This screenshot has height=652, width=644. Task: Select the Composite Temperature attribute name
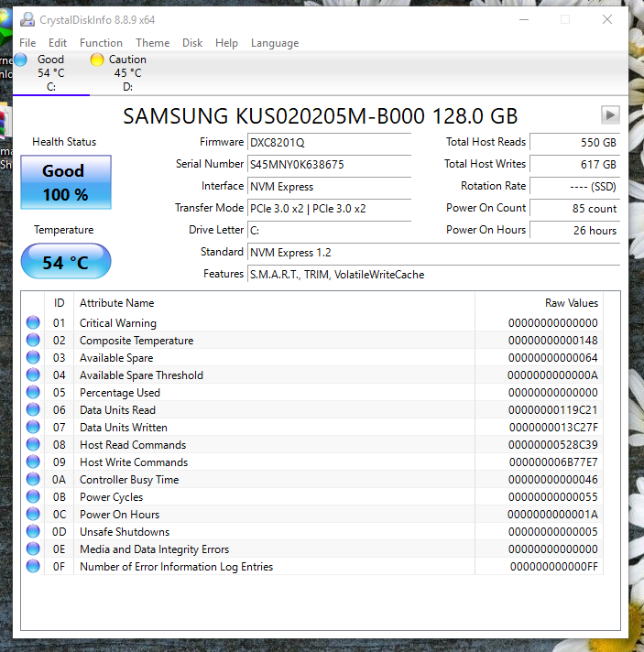click(x=136, y=341)
